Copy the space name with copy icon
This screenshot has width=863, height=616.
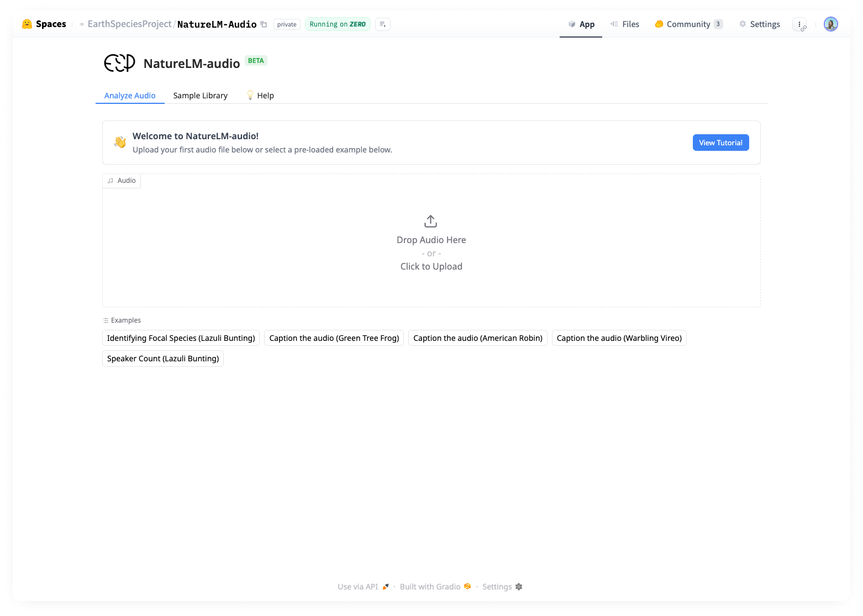(x=264, y=24)
